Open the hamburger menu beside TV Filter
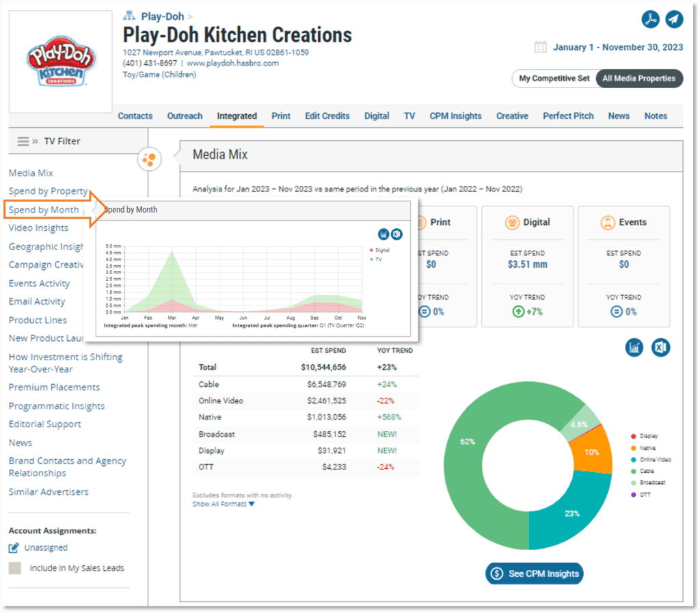This screenshot has height=613, width=700. (23, 141)
